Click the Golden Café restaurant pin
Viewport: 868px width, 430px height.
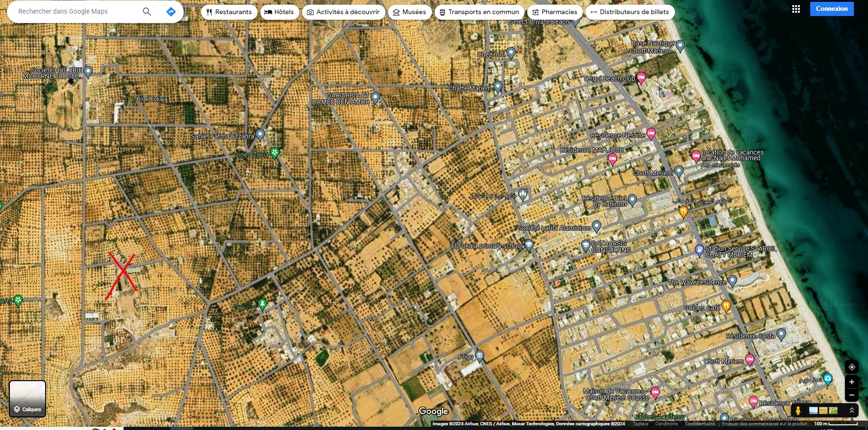coord(726,306)
